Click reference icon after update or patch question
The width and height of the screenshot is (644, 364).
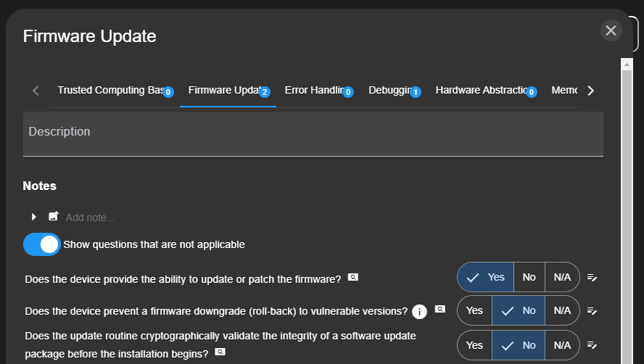[x=353, y=277]
